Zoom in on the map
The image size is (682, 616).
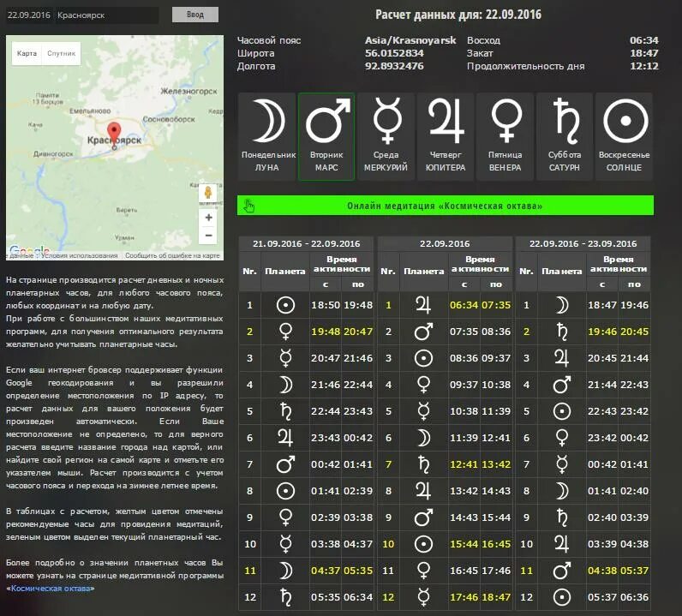209,218
